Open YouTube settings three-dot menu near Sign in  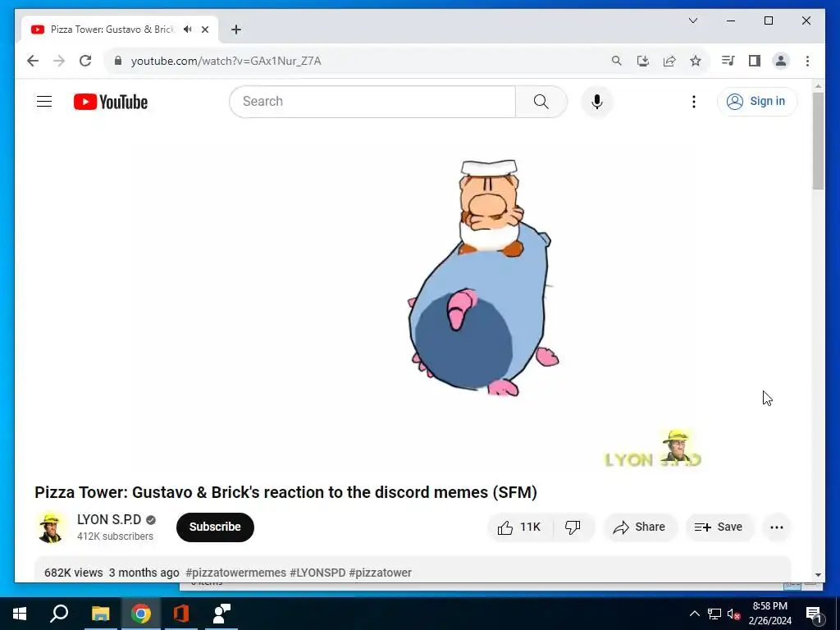click(x=694, y=101)
